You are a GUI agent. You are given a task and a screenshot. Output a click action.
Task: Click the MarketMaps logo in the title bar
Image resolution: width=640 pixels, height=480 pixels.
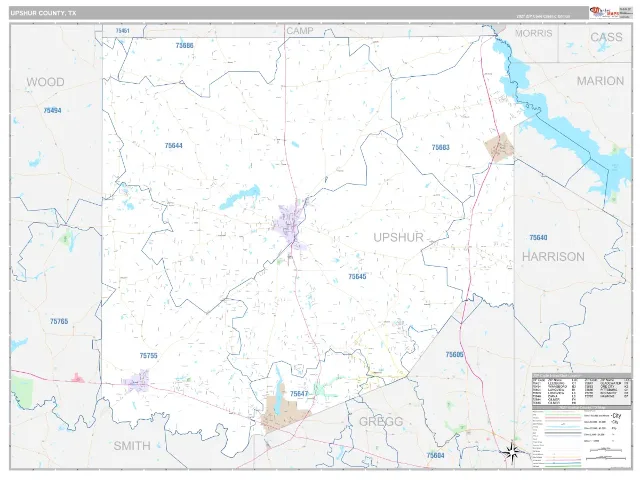pyautogui.click(x=604, y=12)
